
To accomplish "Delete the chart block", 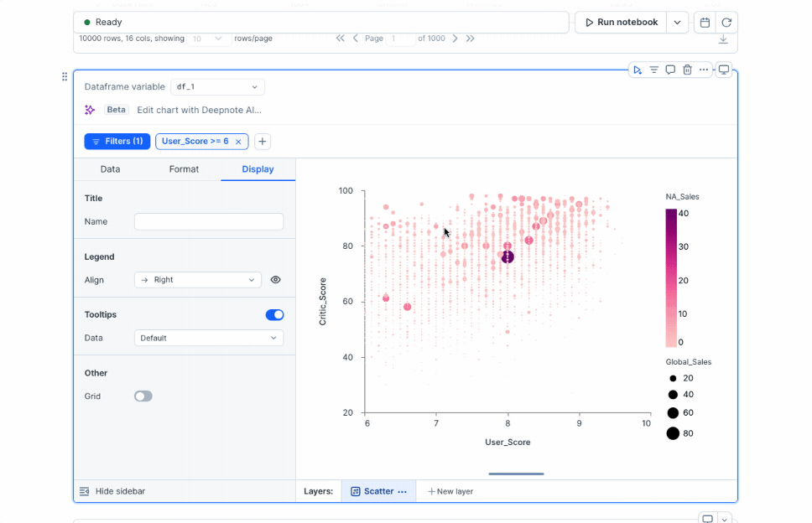I will [x=687, y=70].
